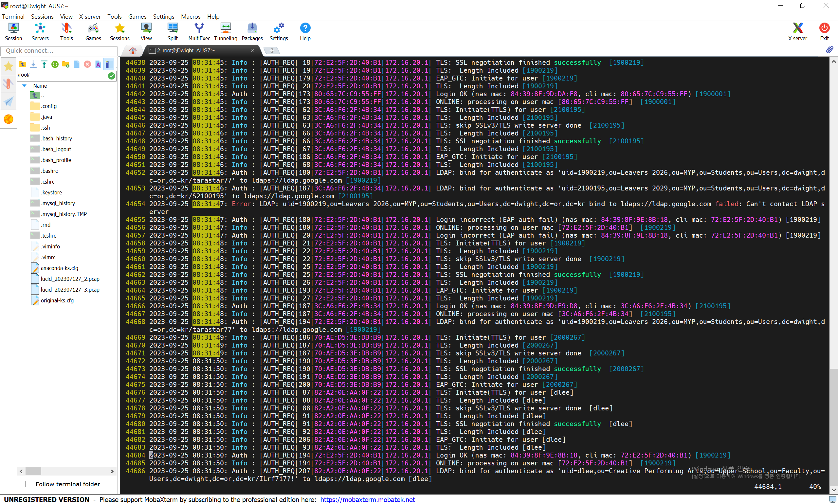This screenshot has width=838, height=504.
Task: Open the mobaxterm.mobatek.net link
Action: 367,500
